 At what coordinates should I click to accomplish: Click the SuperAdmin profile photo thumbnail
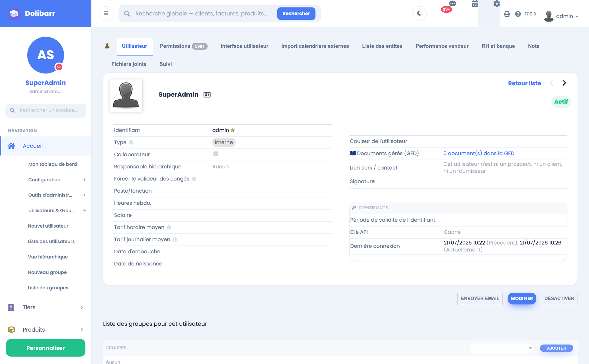point(126,96)
